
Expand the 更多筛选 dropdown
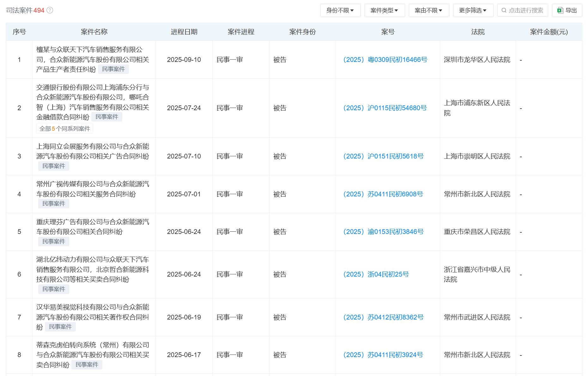click(473, 10)
